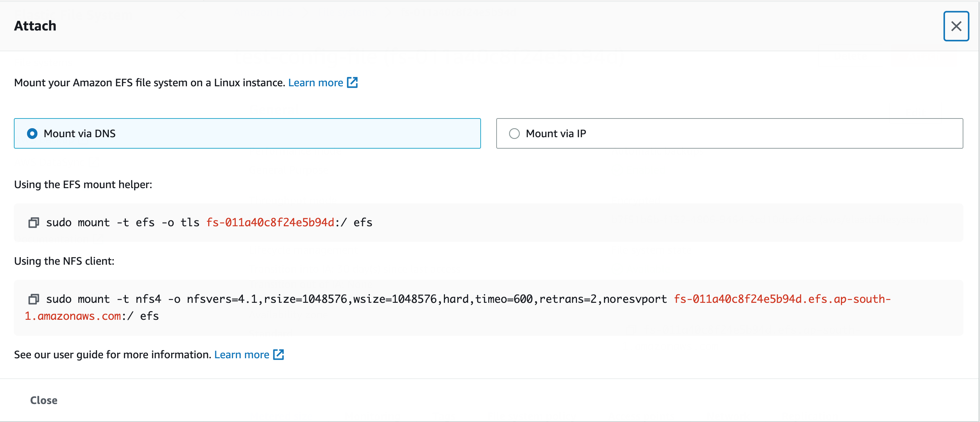The height and width of the screenshot is (422, 980).
Task: Click the 'Using the EFS mount helper' label
Action: click(83, 185)
